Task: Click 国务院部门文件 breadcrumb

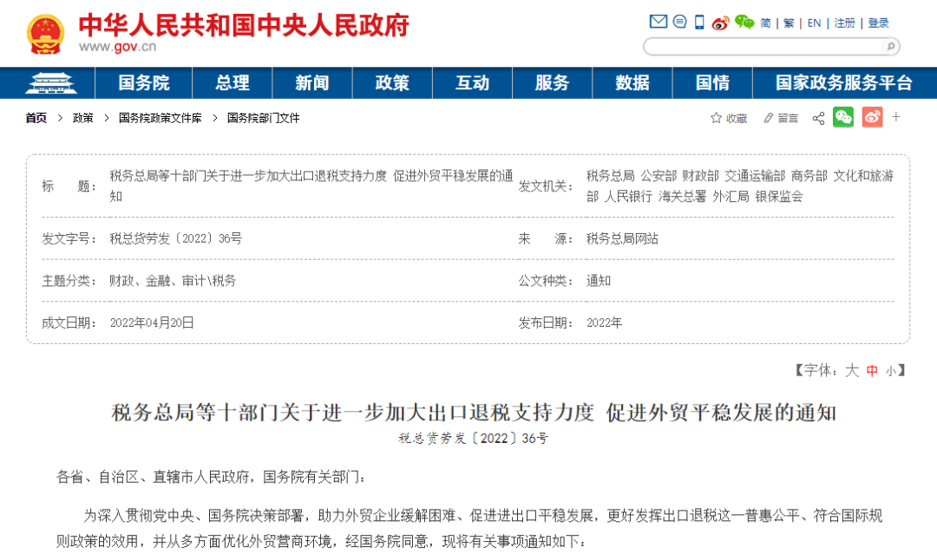Action: (264, 118)
